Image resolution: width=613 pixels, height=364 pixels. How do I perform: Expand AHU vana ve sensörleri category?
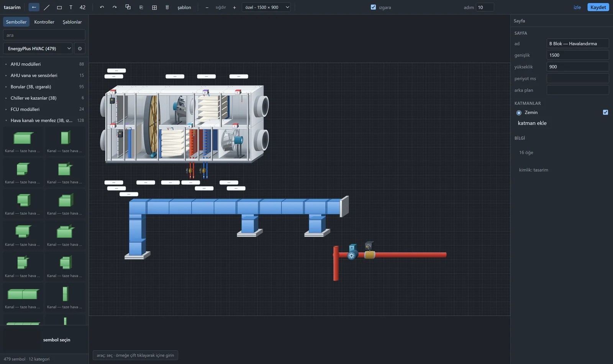tap(44, 75)
